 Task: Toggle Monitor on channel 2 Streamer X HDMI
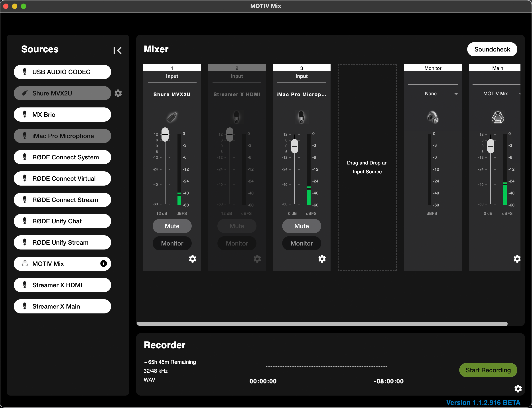[x=237, y=243]
